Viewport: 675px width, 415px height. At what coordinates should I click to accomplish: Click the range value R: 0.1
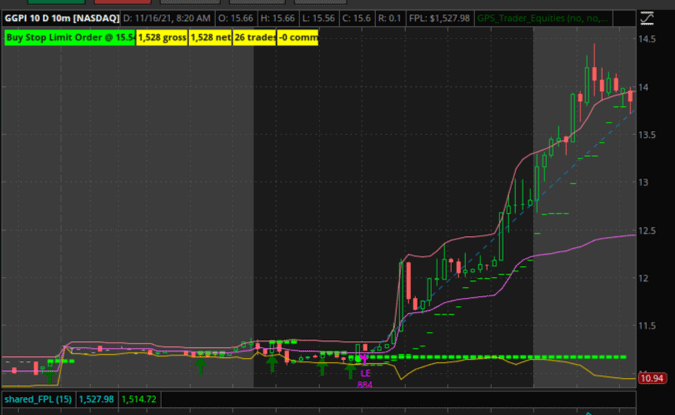(x=390, y=19)
